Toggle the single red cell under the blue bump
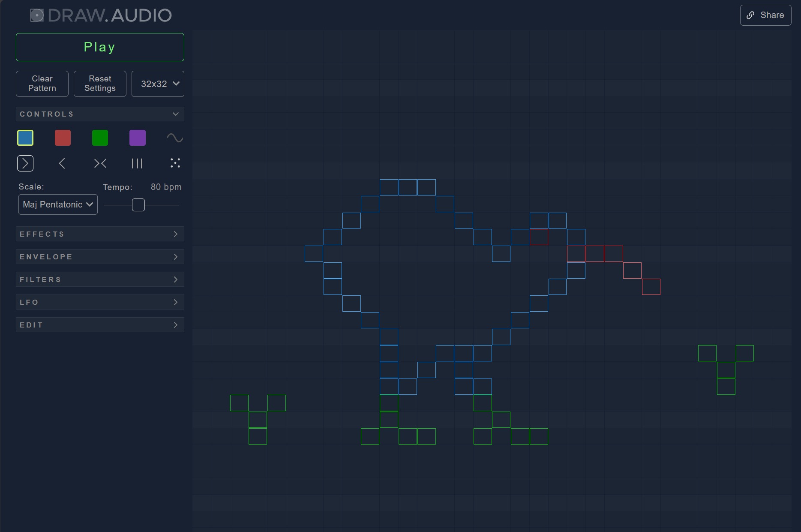The image size is (801, 532). coord(539,237)
